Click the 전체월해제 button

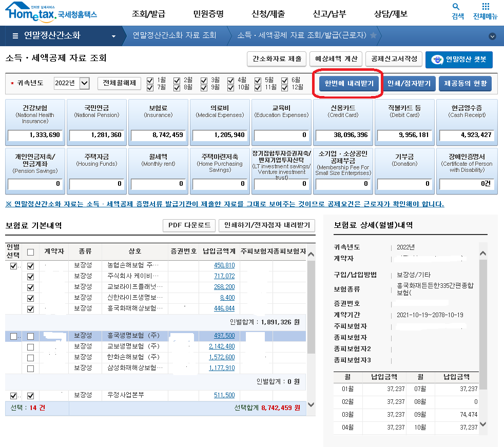[x=119, y=83]
